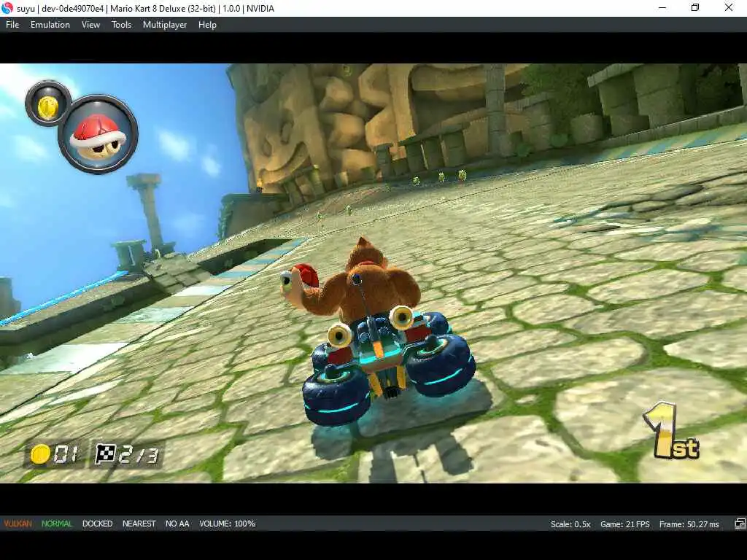Switch the DOCKED mode toggle
The width and height of the screenshot is (747, 560).
point(97,524)
